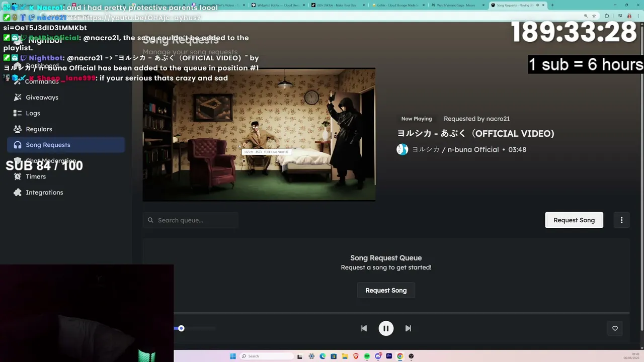Switch to Chrome on the taskbar
Viewport: 644px width, 362px height.
(400, 356)
